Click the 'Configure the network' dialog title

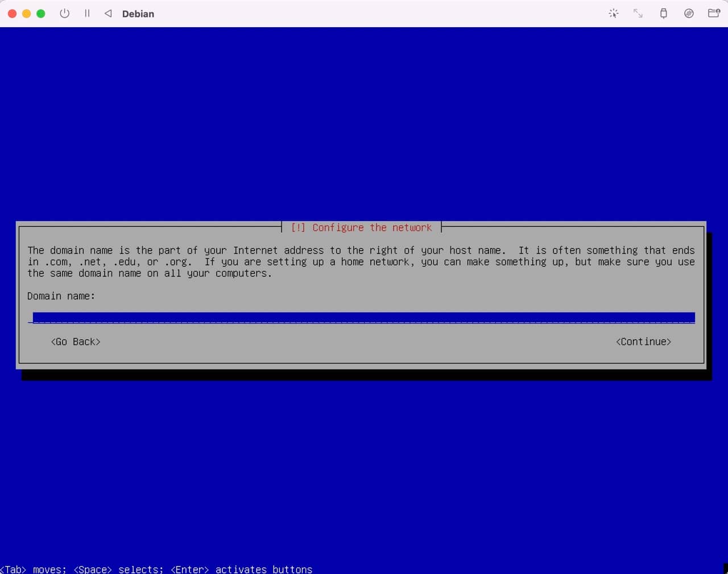[x=361, y=227]
